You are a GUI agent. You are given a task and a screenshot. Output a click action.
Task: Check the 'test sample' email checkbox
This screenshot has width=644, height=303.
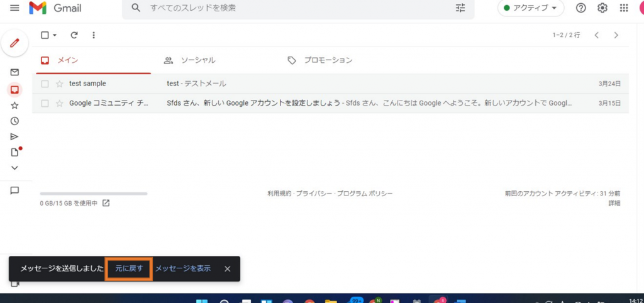45,84
